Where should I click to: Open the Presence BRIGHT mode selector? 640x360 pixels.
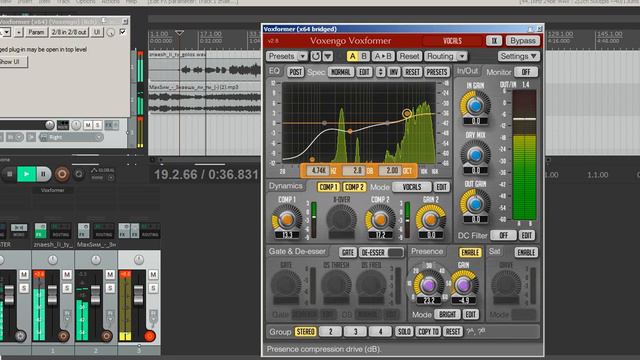[x=447, y=315]
